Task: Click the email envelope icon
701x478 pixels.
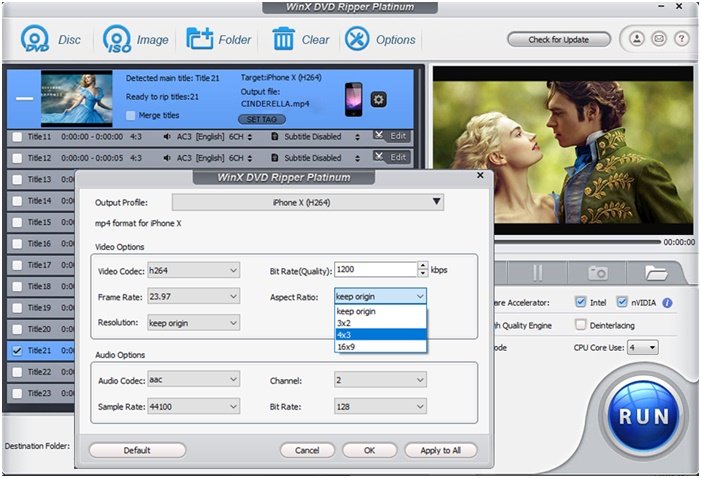Action: [x=659, y=39]
